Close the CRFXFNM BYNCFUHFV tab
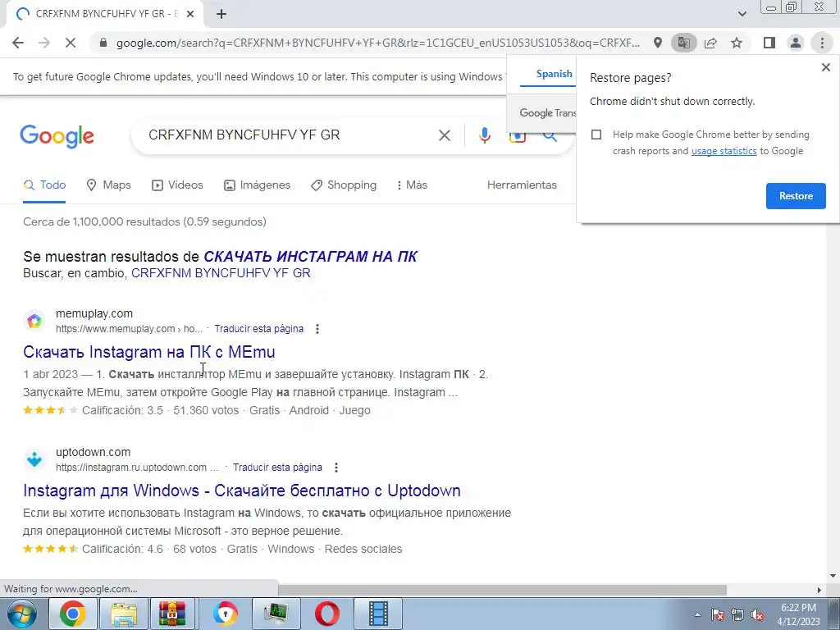Viewport: 840px width, 630px height. 190,14
